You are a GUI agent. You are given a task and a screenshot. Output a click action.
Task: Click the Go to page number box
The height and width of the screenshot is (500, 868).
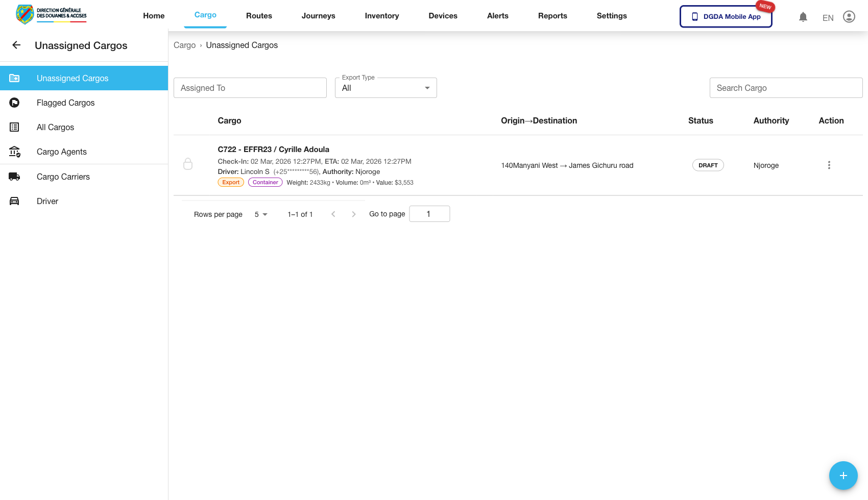click(429, 214)
